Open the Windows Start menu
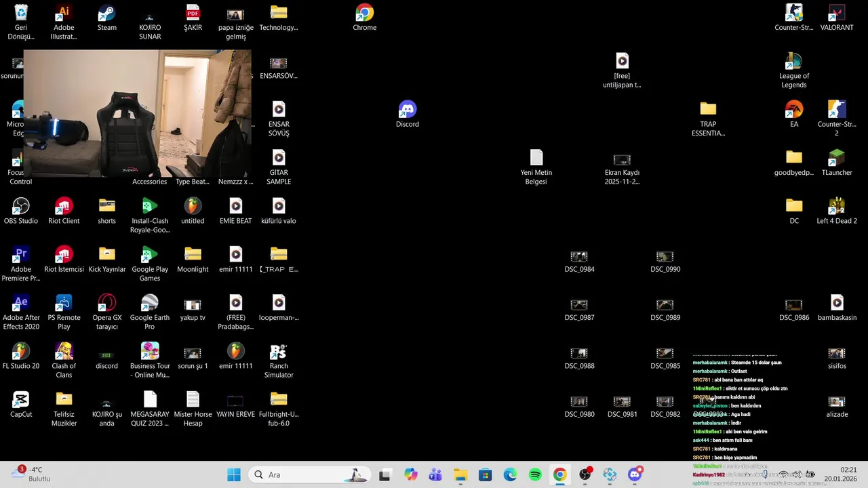Screen dimensions: 868x488 (x=234, y=474)
